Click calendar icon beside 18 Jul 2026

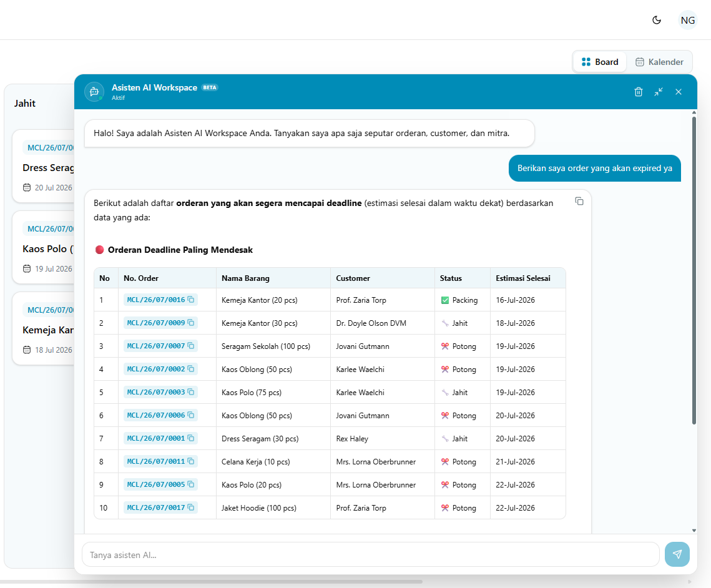27,350
